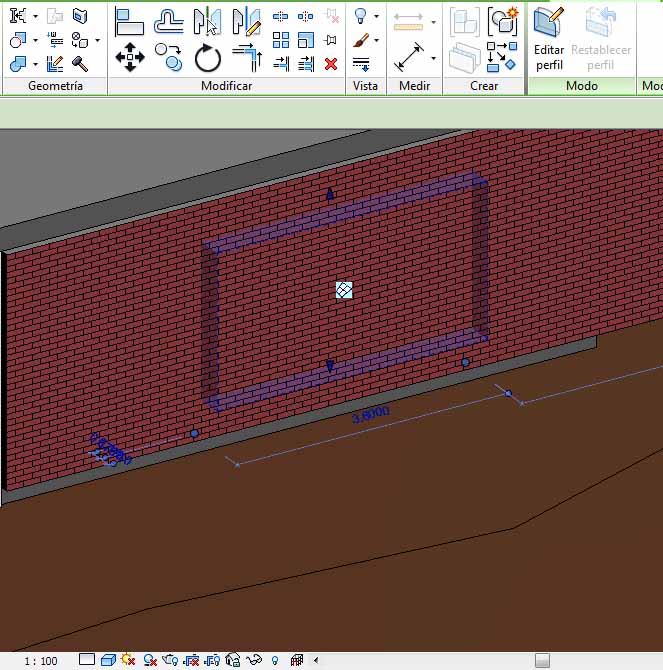Open the 1 : 100 view scale
The width and height of the screenshot is (663, 670).
(x=41, y=661)
